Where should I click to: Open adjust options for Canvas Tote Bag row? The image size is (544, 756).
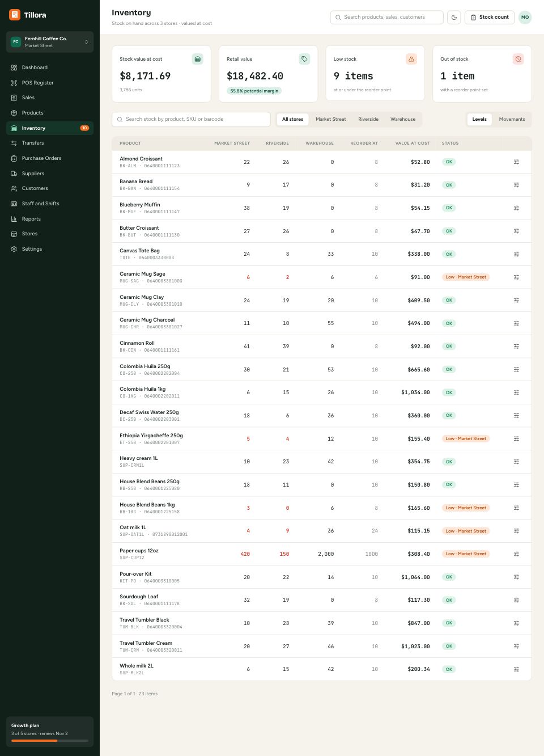[516, 254]
